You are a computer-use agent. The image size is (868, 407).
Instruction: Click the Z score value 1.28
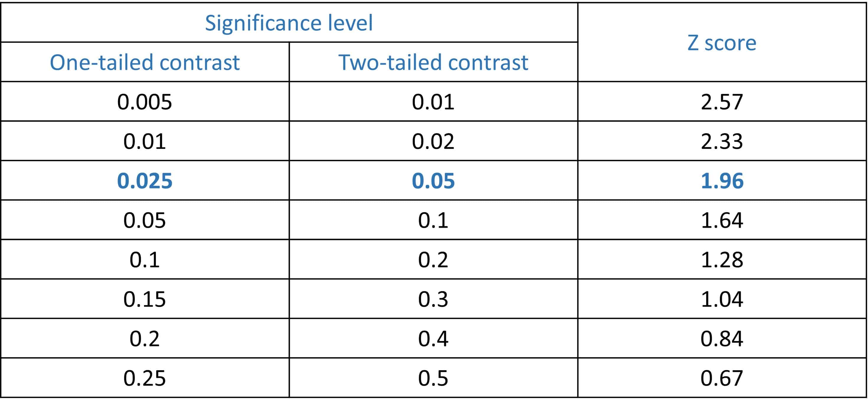[x=722, y=260]
